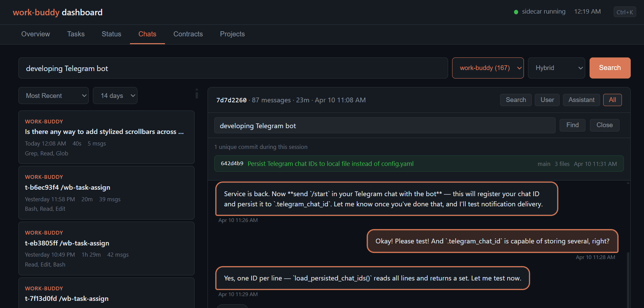
Task: Go to the Contracts tab
Action: pos(188,34)
